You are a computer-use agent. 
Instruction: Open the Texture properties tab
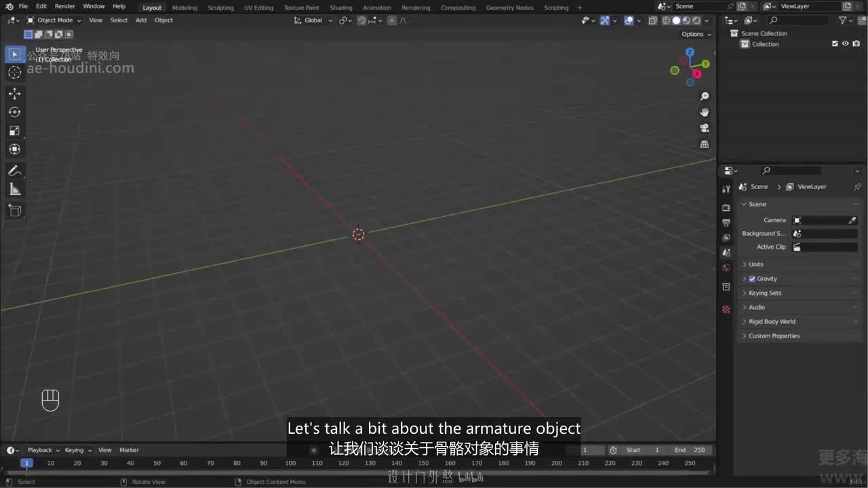726,309
